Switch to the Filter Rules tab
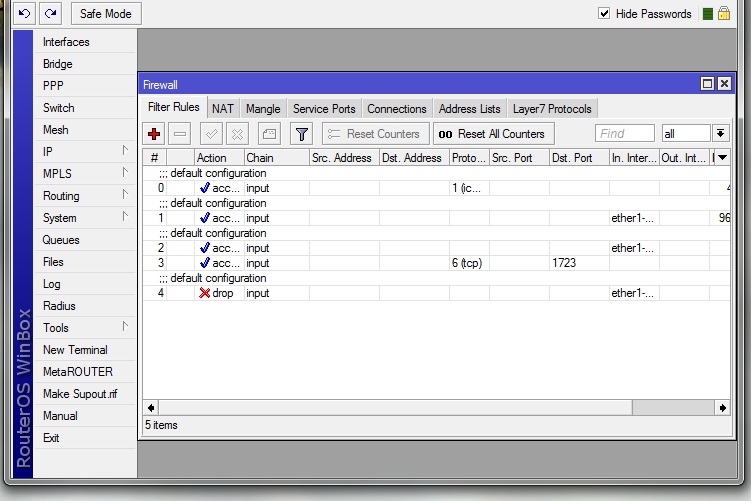The image size is (756, 504). point(174,107)
